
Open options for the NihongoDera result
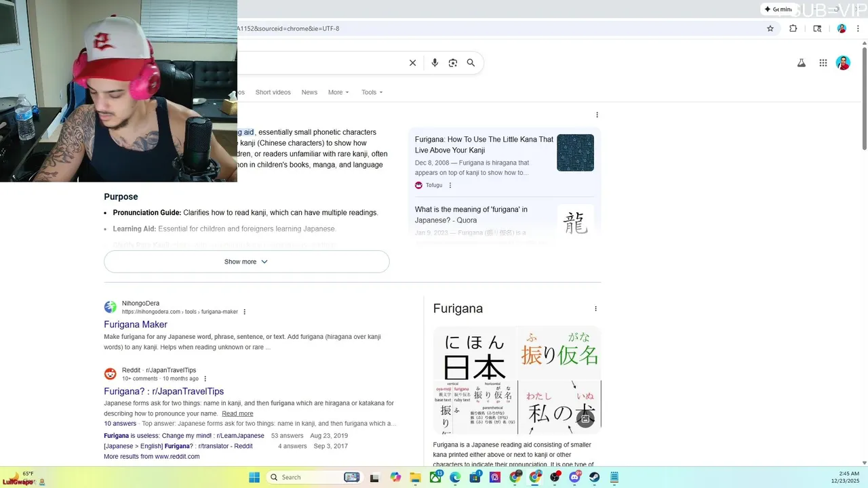(x=245, y=312)
